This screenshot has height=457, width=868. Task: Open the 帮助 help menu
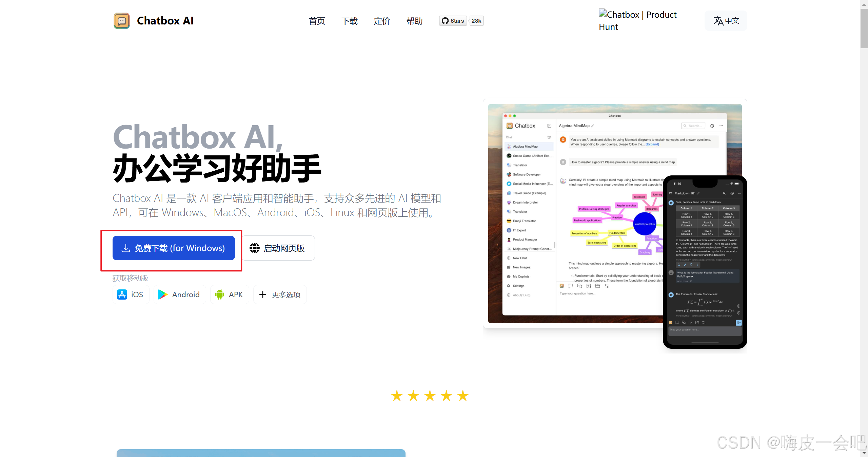tap(415, 21)
